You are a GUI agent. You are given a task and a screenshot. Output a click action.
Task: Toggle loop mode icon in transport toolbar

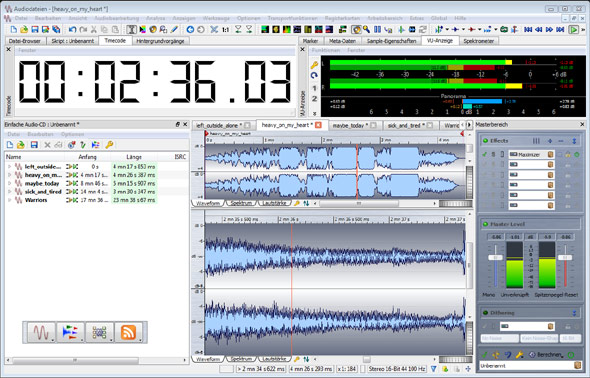504,29
